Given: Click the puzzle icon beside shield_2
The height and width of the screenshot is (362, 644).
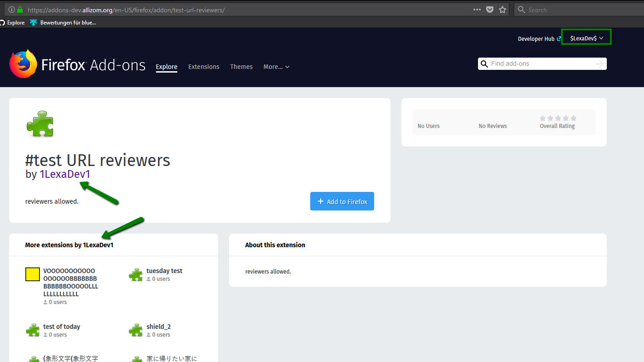Looking at the screenshot, I should click(x=136, y=330).
